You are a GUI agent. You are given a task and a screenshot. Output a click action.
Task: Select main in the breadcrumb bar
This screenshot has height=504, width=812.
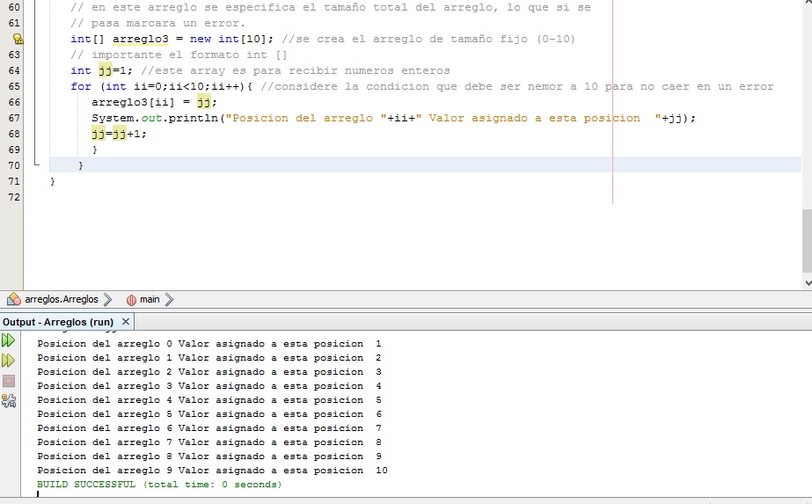[150, 300]
